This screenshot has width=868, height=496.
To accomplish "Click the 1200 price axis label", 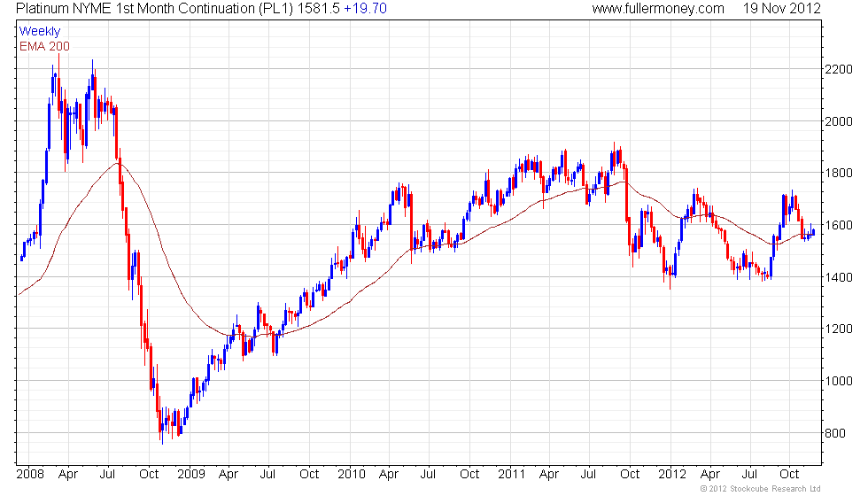I will point(839,329).
